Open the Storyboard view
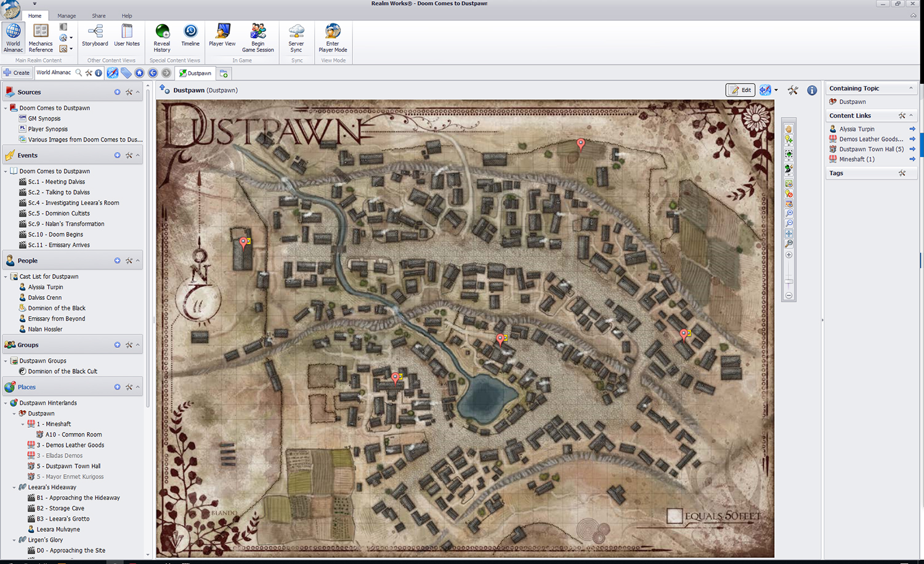 coord(95,36)
